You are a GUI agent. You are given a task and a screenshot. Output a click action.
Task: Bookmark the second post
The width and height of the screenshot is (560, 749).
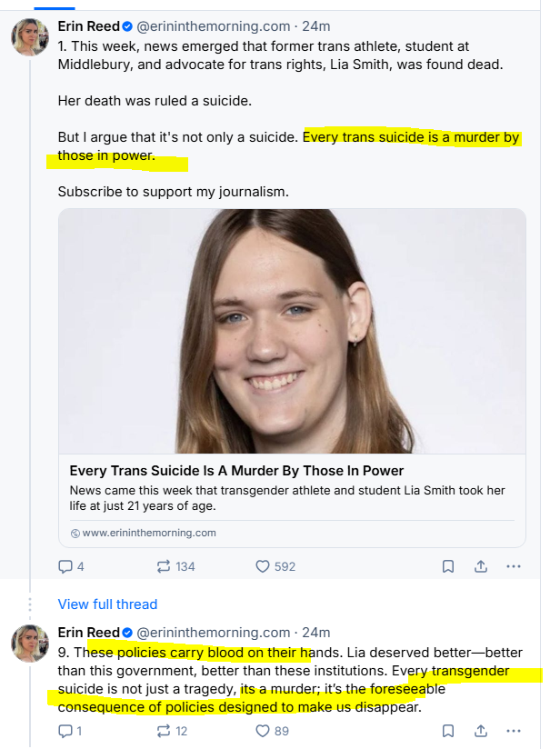point(448,730)
